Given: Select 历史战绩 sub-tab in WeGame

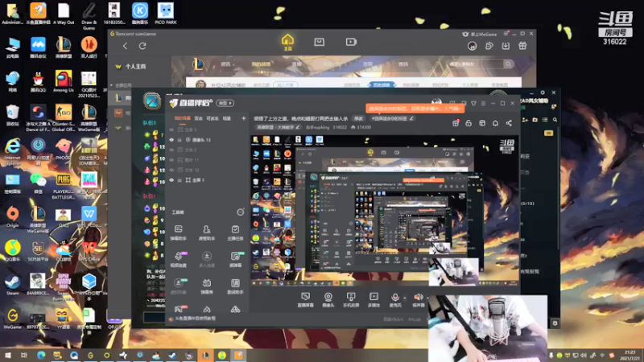Looking at the screenshot, I should [x=382, y=85].
